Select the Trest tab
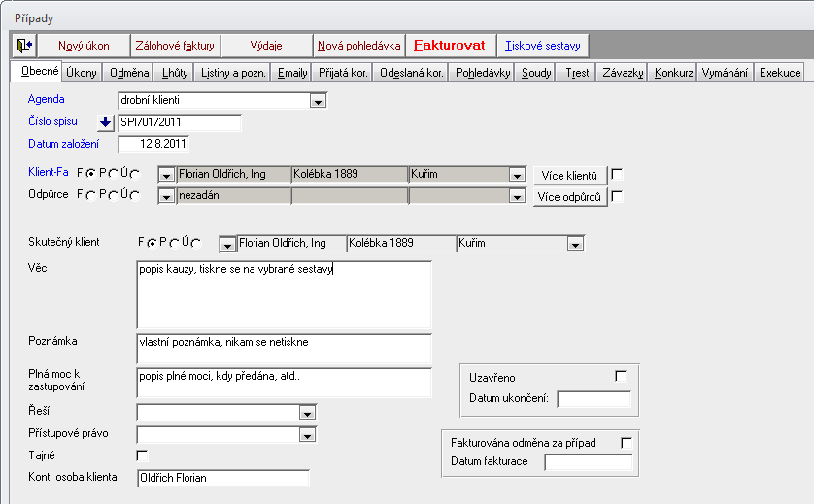Image resolution: width=814 pixels, height=504 pixels. 577,73
